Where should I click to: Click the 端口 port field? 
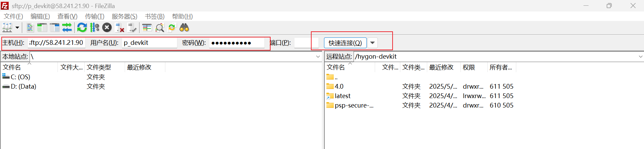coord(306,43)
